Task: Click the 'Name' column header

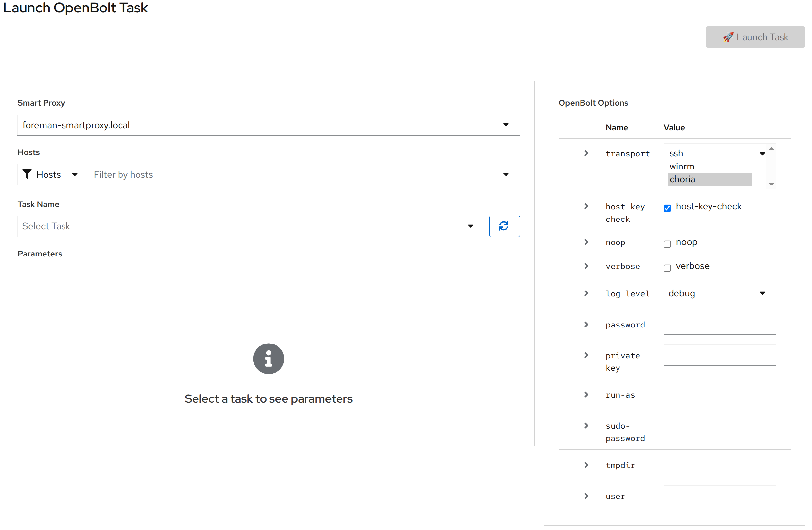Action: [617, 128]
